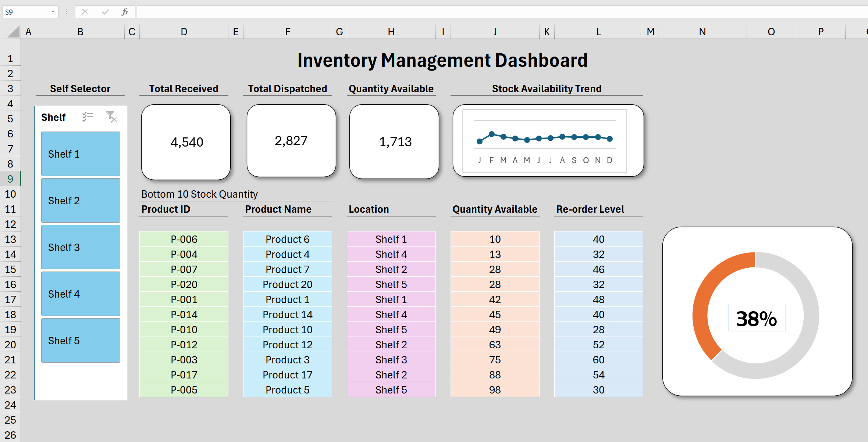This screenshot has height=442, width=868.
Task: Select row 24 header
Action: click(x=10, y=405)
